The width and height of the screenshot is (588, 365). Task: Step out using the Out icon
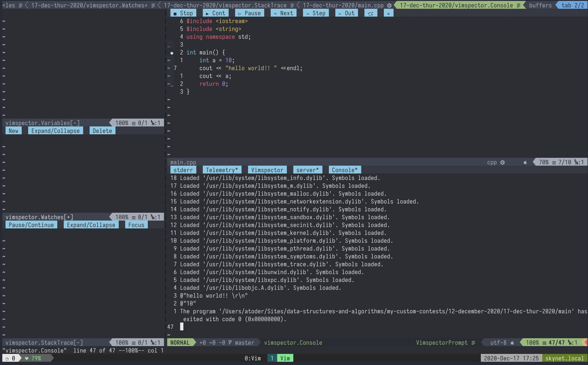[x=346, y=13]
